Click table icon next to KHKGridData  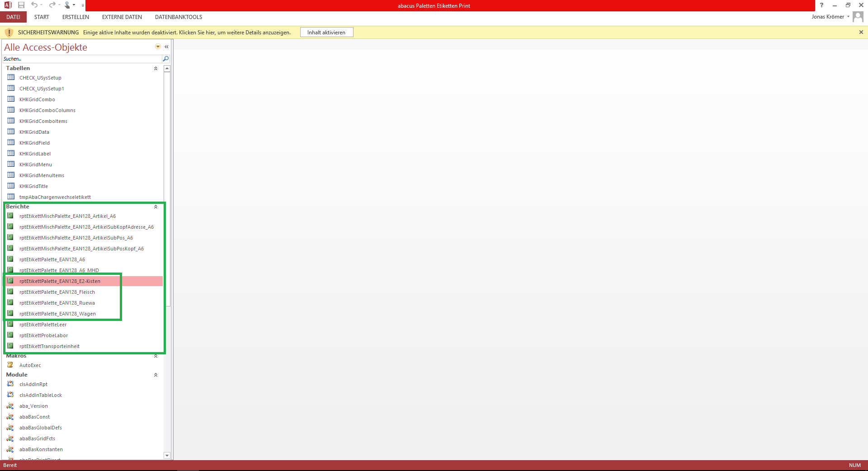(11, 132)
